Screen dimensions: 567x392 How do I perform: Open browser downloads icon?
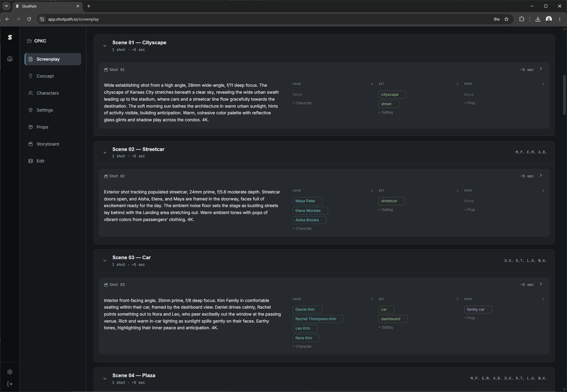(x=538, y=19)
